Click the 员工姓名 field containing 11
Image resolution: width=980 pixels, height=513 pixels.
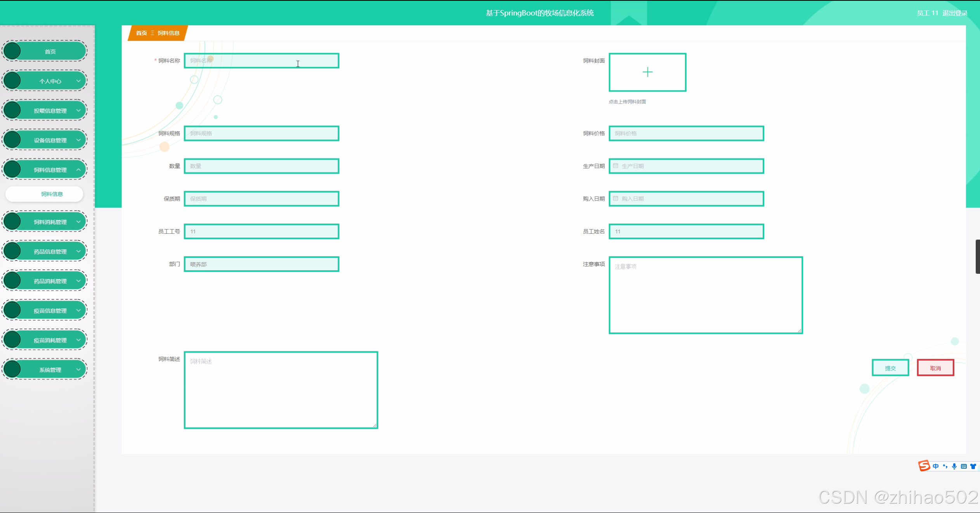686,231
